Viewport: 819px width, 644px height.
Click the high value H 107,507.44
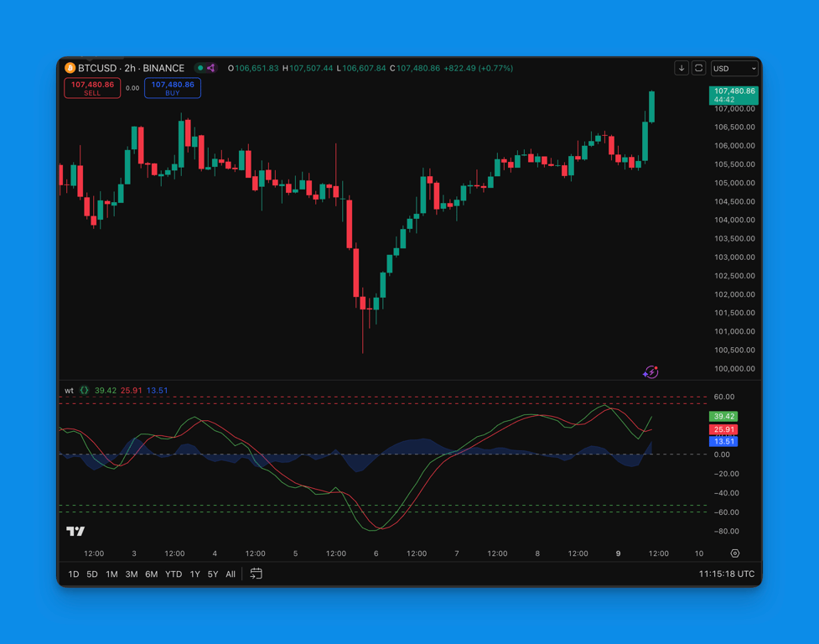pyautogui.click(x=308, y=69)
